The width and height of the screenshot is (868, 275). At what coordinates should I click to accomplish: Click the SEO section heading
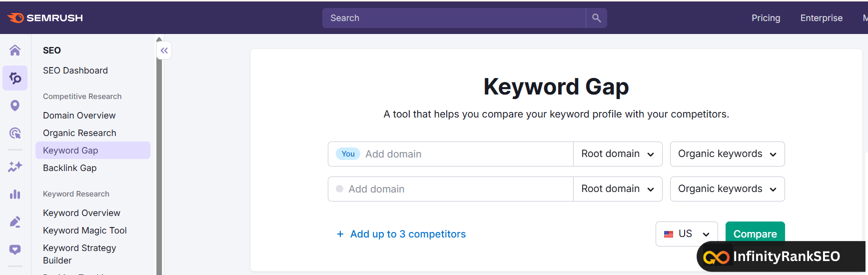(x=52, y=50)
